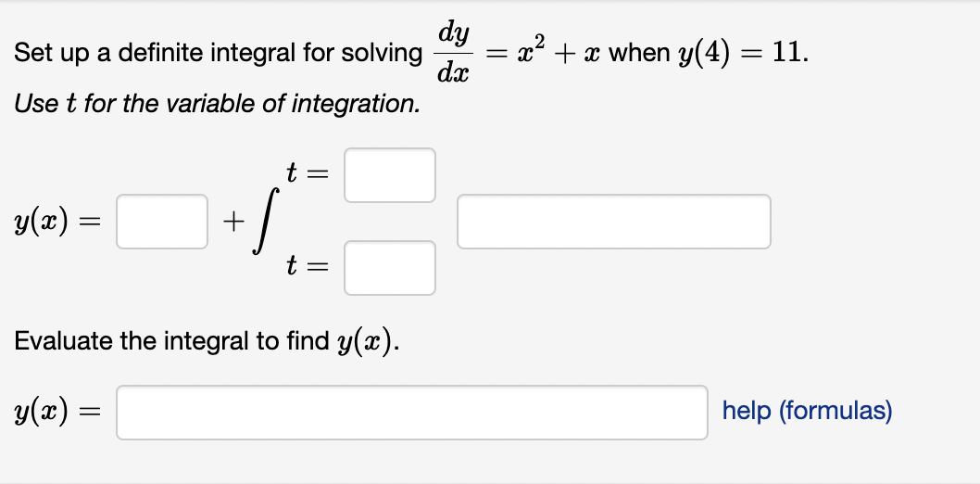Viewport: 980px width, 484px height.
Task: Select the wide integrand input field
Action: pyautogui.click(x=614, y=222)
